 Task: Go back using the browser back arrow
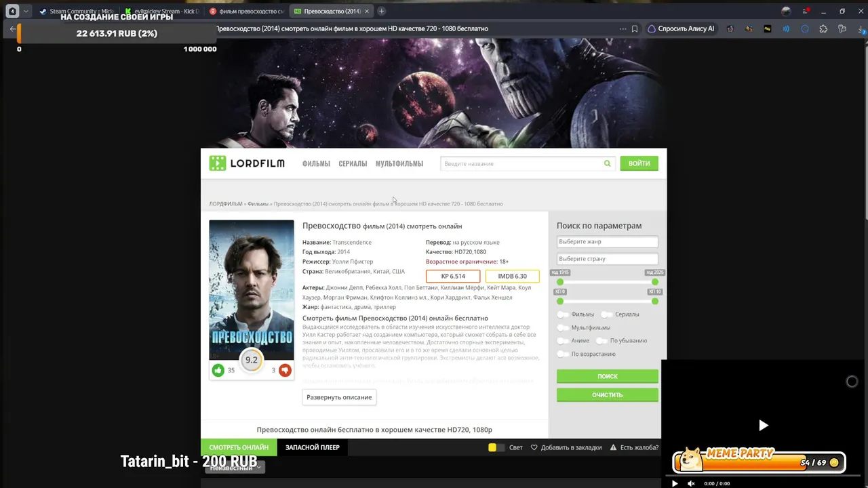point(12,29)
